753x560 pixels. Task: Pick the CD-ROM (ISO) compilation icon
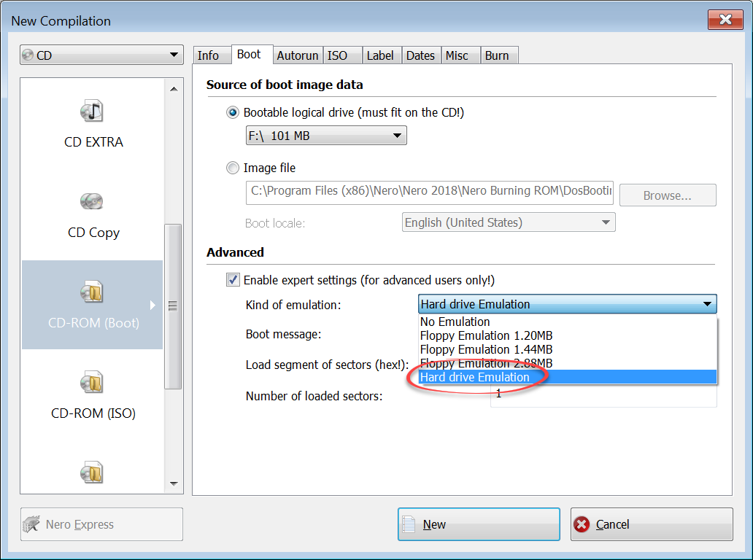tap(92, 382)
